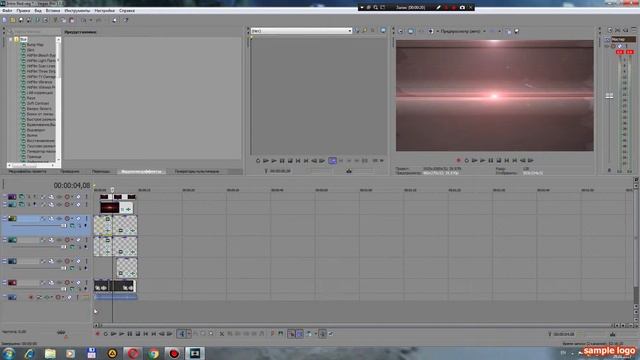Click the playback rate slider handle
The height and width of the screenshot is (360, 640).
[x=61, y=333]
